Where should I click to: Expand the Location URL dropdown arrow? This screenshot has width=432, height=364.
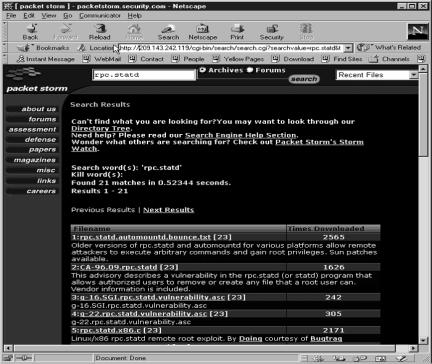[x=348, y=48]
